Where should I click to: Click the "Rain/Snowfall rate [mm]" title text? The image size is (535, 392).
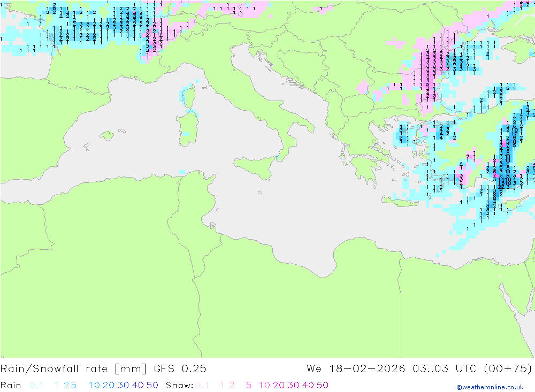[73, 369]
